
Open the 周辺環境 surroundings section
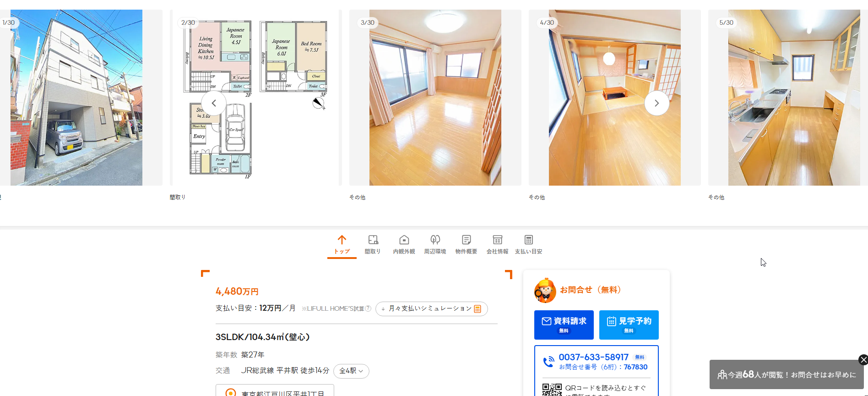point(435,245)
